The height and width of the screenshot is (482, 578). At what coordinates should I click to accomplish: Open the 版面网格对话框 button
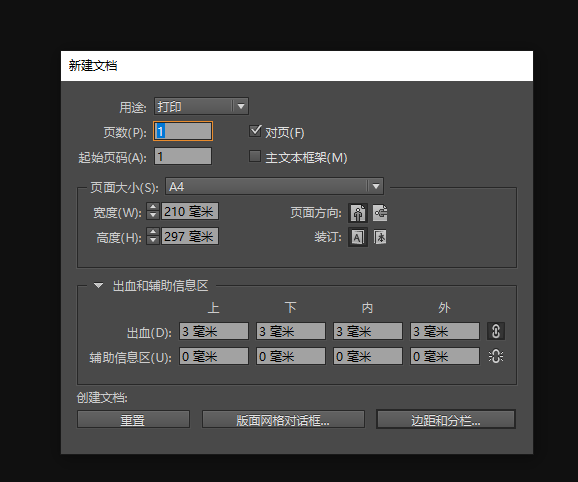(283, 419)
